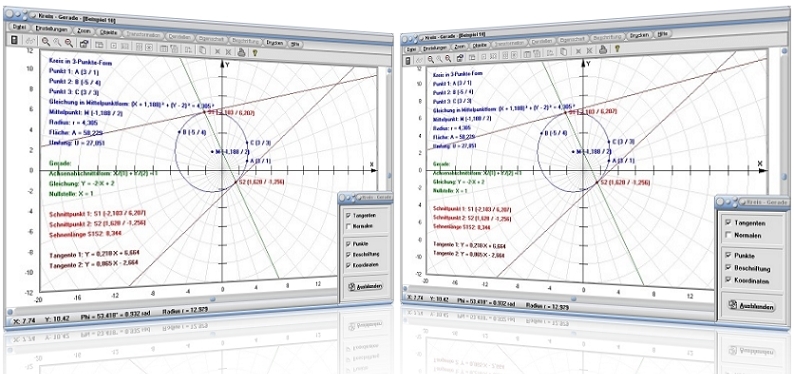
Task: Click bottom slider handle of left window
Action: coord(212,299)
